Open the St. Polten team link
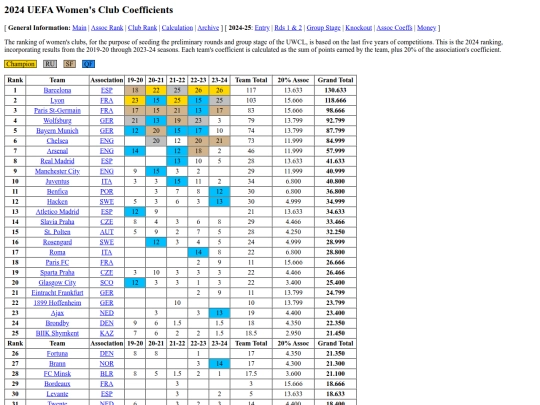This screenshot has height=405, width=540. (57, 232)
